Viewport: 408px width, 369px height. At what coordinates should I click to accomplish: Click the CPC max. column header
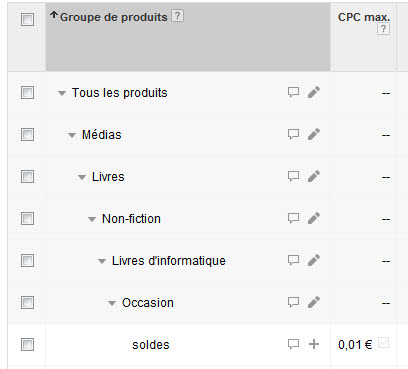(x=364, y=17)
